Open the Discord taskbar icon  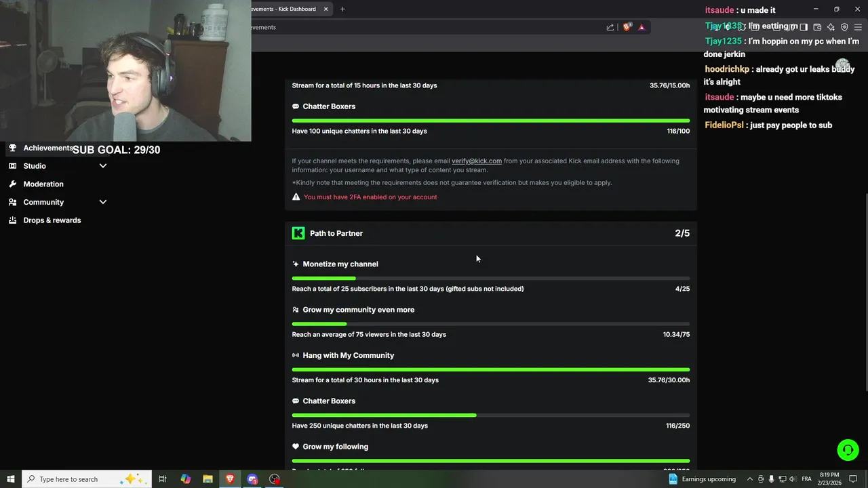(253, 479)
